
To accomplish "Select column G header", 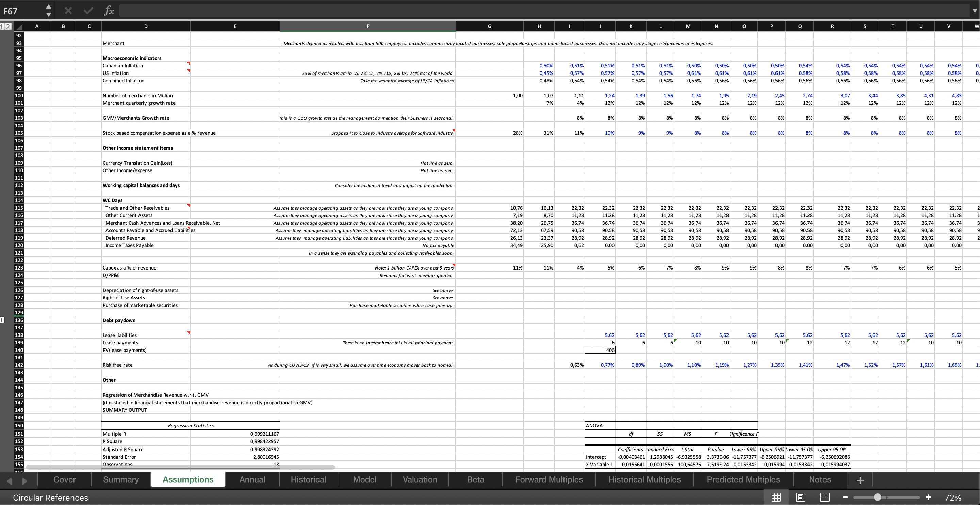I will click(490, 26).
